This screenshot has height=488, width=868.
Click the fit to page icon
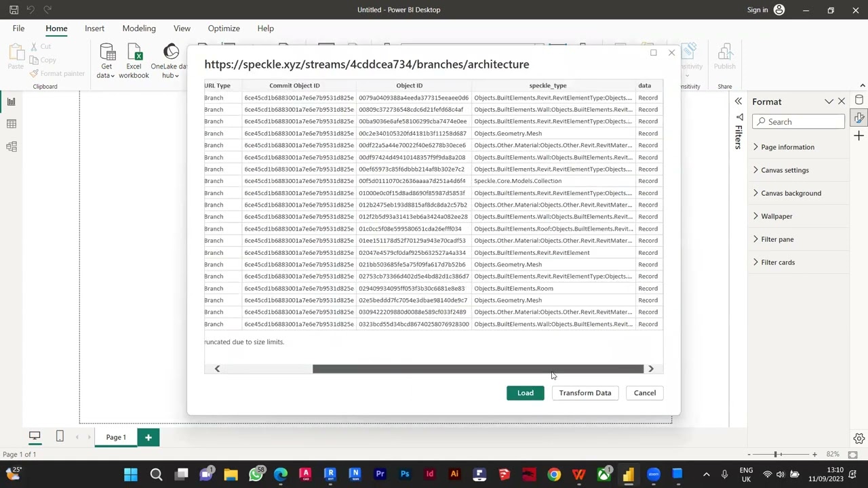tap(853, 454)
